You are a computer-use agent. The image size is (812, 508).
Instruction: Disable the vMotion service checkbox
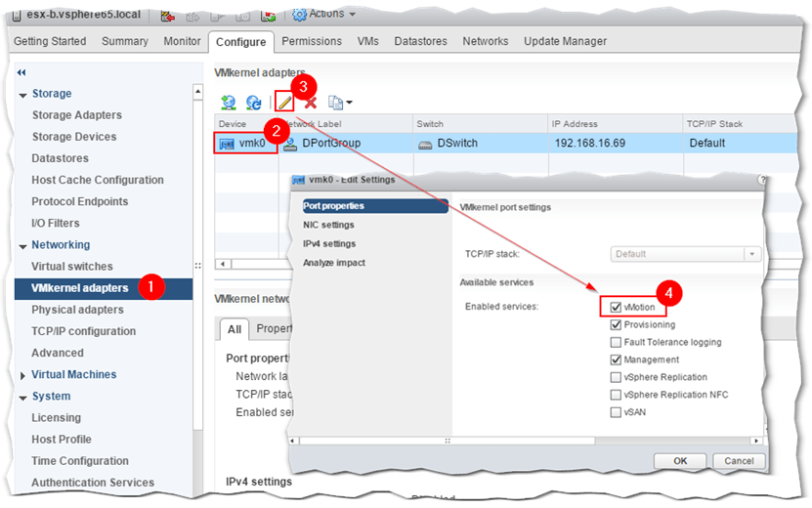[x=616, y=307]
